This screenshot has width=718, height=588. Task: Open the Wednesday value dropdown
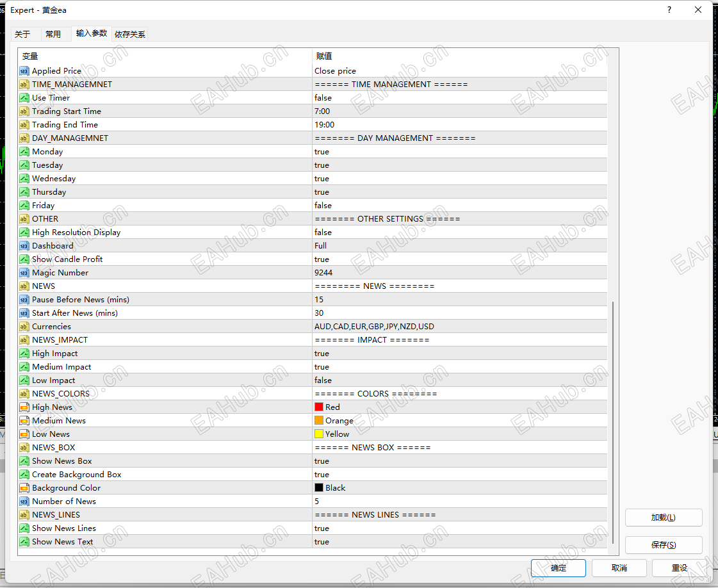pyautogui.click(x=460, y=179)
